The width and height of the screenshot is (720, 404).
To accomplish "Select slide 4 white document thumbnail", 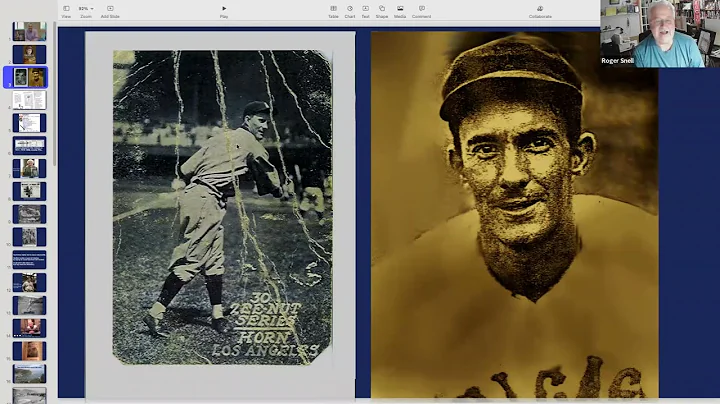I will [x=29, y=100].
